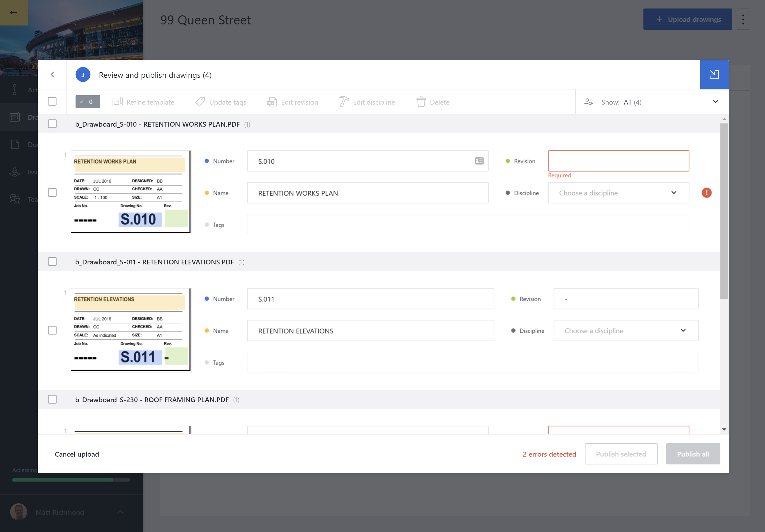The width and height of the screenshot is (765, 532).
Task: Click the Number field containing S.010
Action: [x=368, y=161]
